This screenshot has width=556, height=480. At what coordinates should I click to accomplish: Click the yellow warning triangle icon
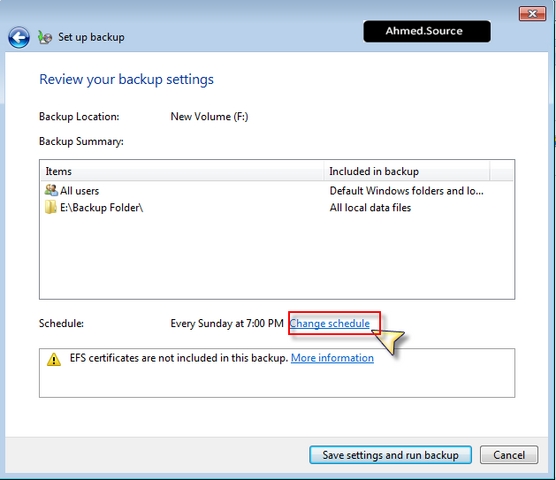pyautogui.click(x=54, y=359)
